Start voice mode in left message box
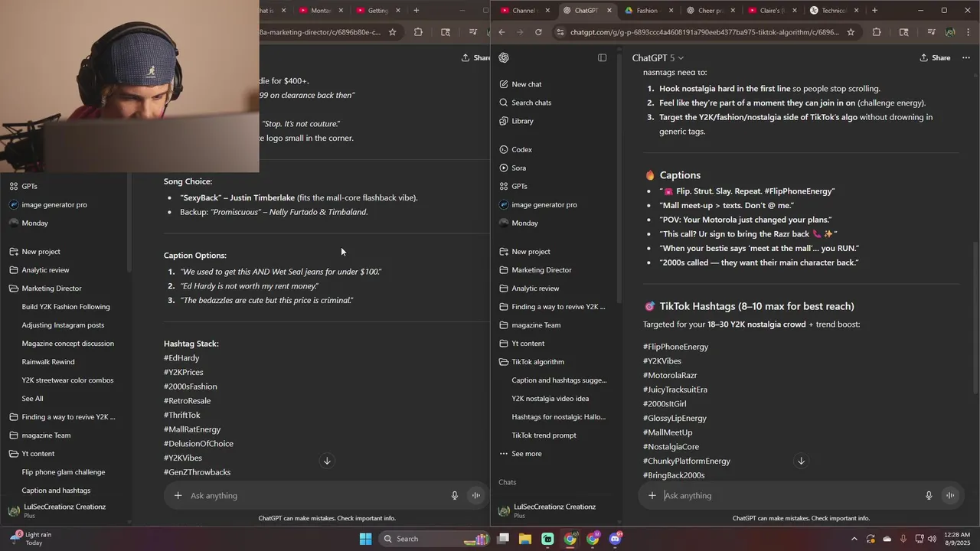 475,496
